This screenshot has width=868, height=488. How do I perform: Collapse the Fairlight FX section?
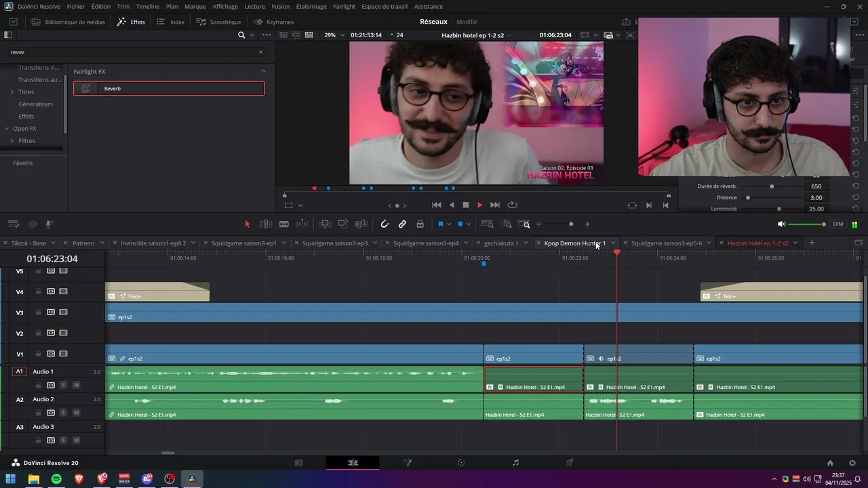[263, 71]
